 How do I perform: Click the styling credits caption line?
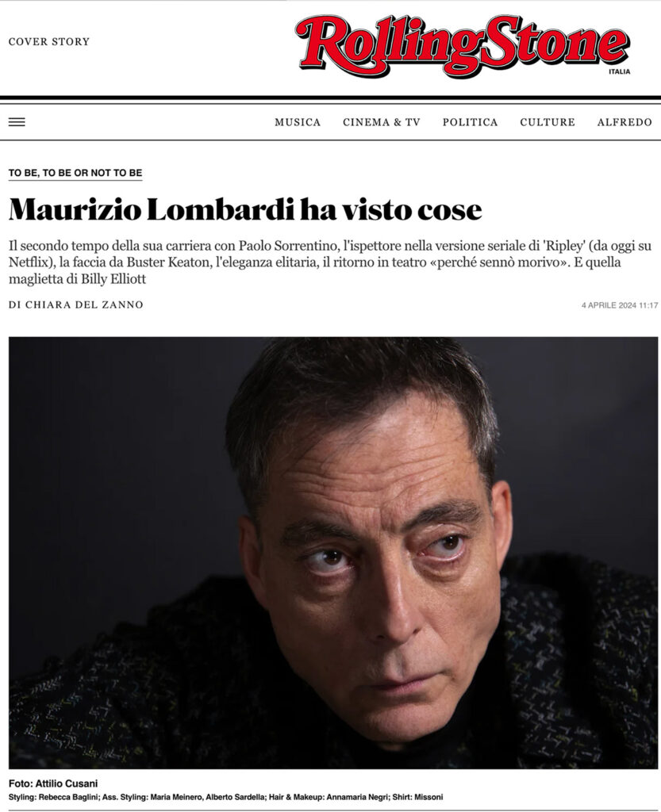(226, 797)
